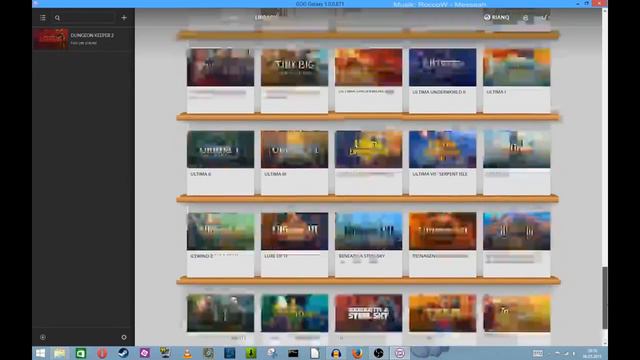
Task: Open Steam from the taskbar
Action: coord(123,353)
